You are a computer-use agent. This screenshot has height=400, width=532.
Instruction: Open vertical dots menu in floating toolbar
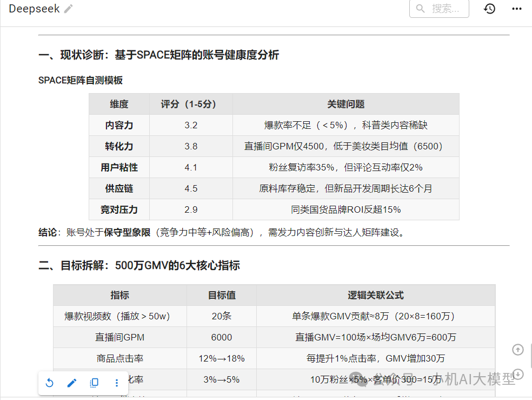116,383
